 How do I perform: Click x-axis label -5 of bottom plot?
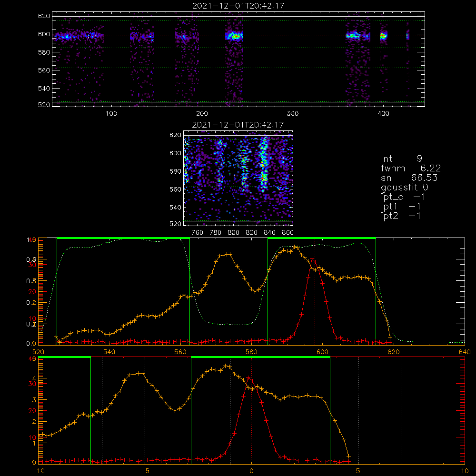[145, 471]
